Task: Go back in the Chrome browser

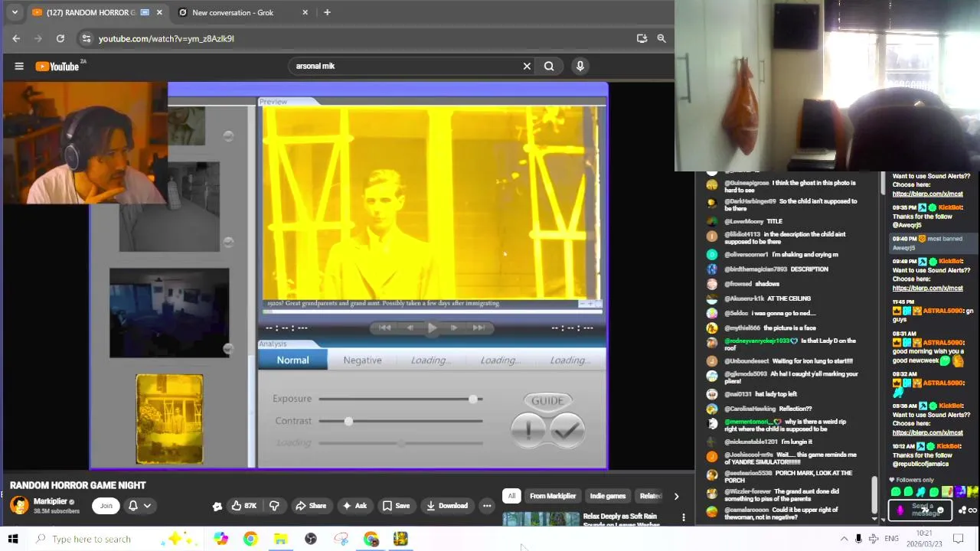Action: click(x=16, y=38)
